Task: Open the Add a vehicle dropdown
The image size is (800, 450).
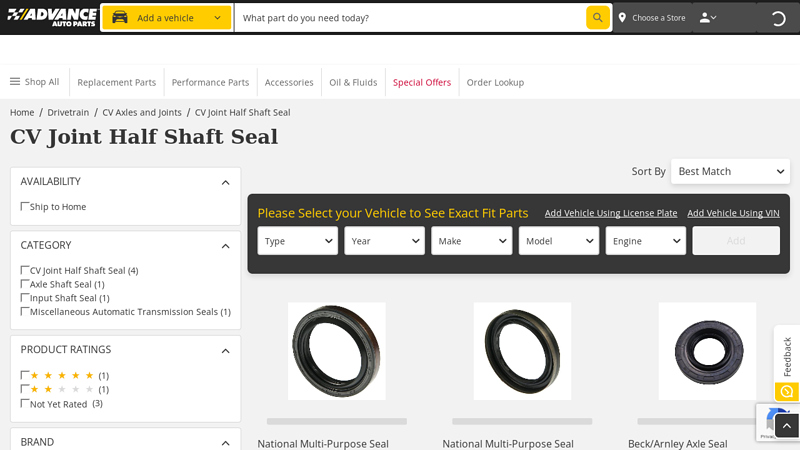Action: 167,18
